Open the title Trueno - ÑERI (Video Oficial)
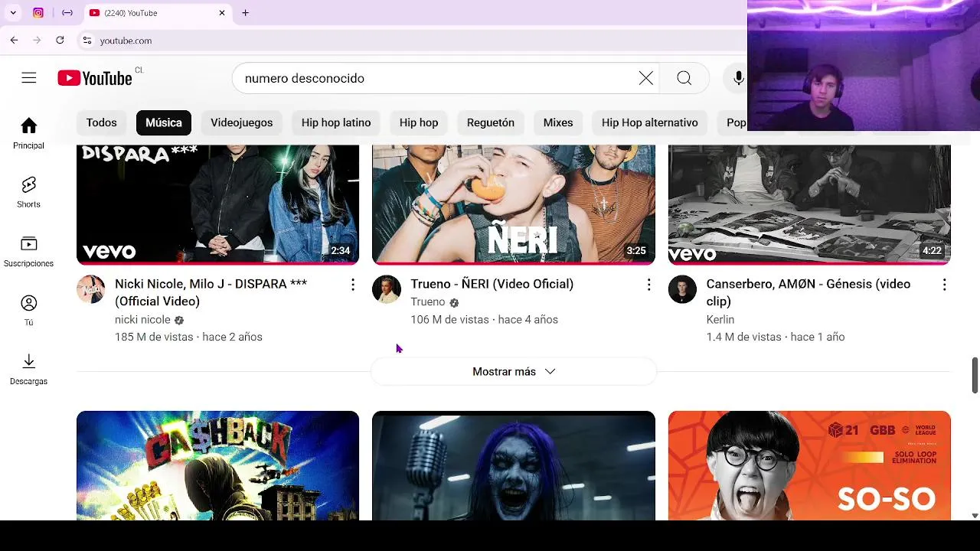 coord(492,284)
